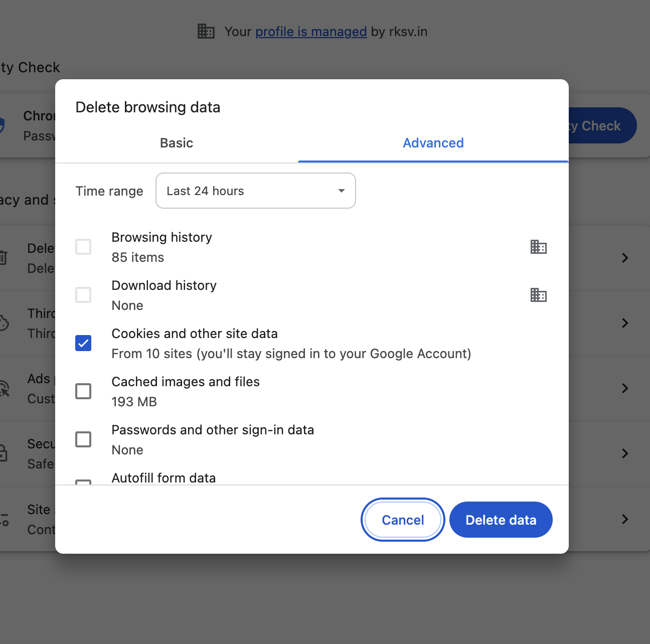Uncheck Cookies and other site data
Viewport: 650px width, 644px height.
pyautogui.click(x=83, y=343)
